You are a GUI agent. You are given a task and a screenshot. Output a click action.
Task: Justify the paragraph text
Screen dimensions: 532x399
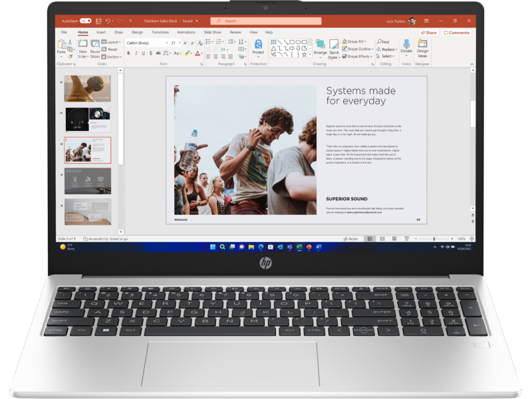point(231,57)
